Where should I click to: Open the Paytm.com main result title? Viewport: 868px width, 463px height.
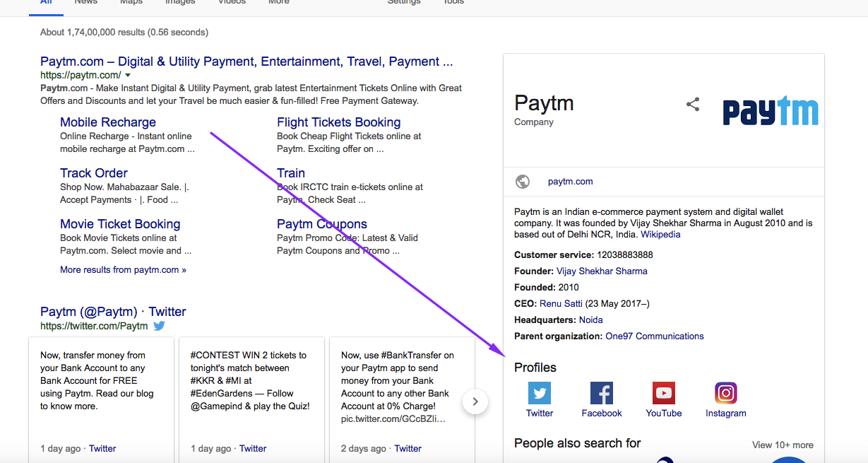point(246,61)
